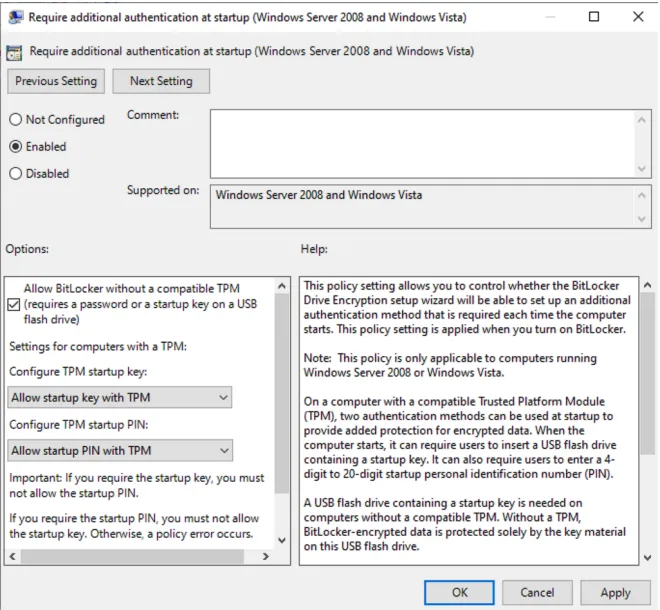Maximize the policy dialog window

pyautogui.click(x=594, y=17)
